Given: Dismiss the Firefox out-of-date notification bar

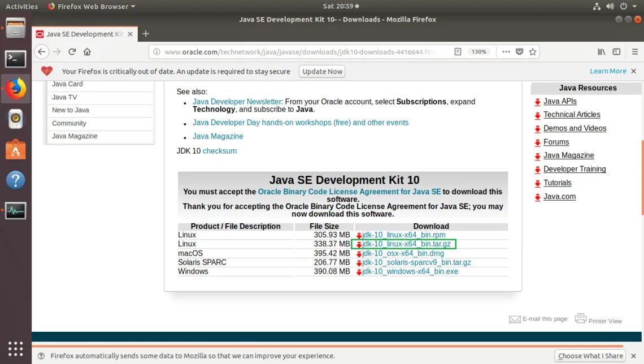Looking at the screenshot, I should 634,71.
